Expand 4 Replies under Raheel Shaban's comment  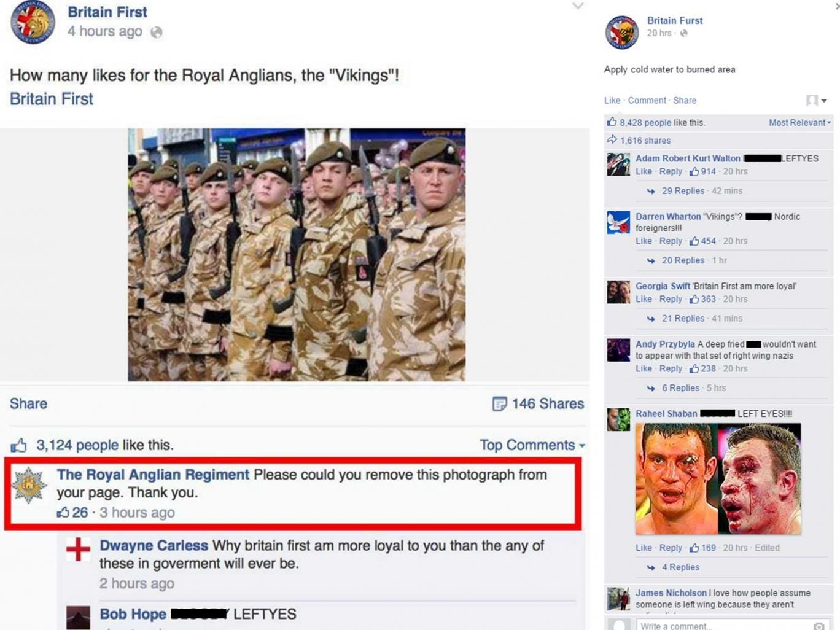click(680, 567)
